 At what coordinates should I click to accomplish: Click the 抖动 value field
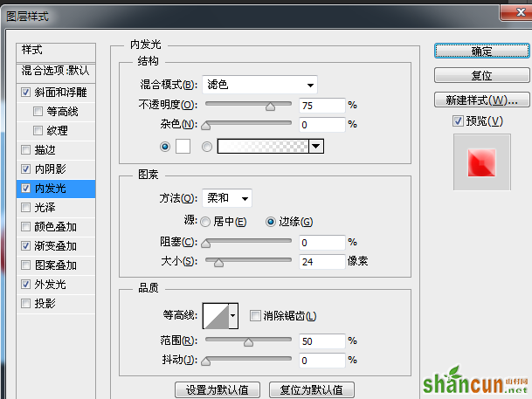pos(322,361)
